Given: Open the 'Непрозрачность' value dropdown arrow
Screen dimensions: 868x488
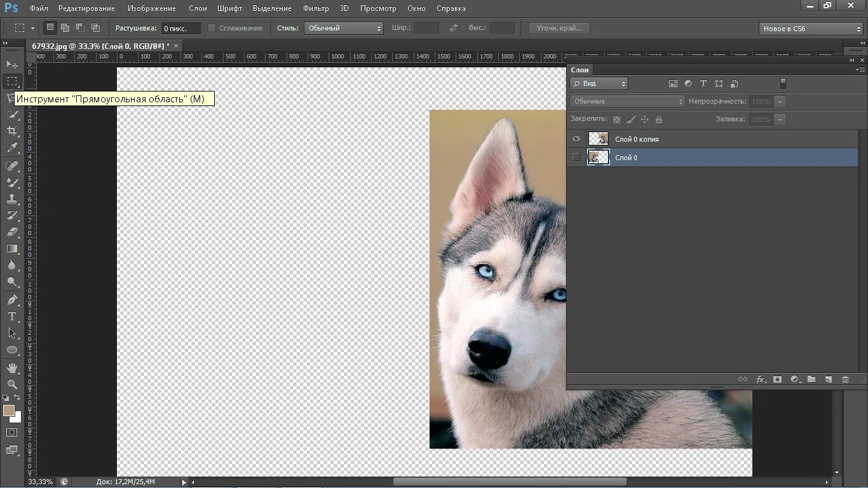Looking at the screenshot, I should [x=780, y=102].
